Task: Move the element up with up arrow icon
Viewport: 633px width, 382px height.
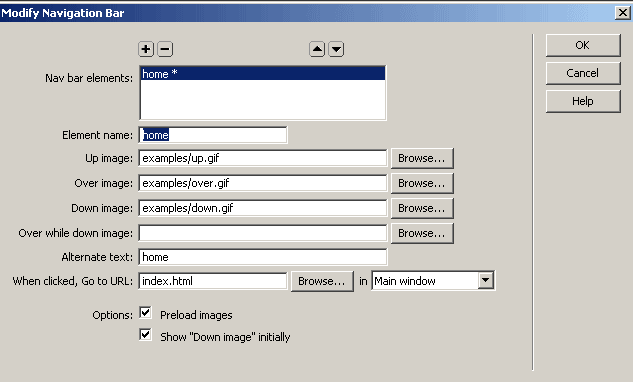Action: [317, 49]
